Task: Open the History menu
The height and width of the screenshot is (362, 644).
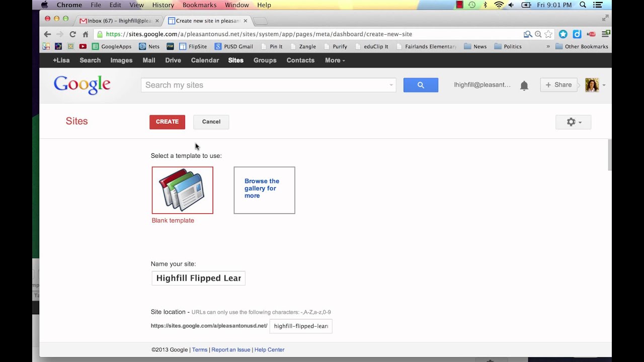Action: tap(163, 5)
